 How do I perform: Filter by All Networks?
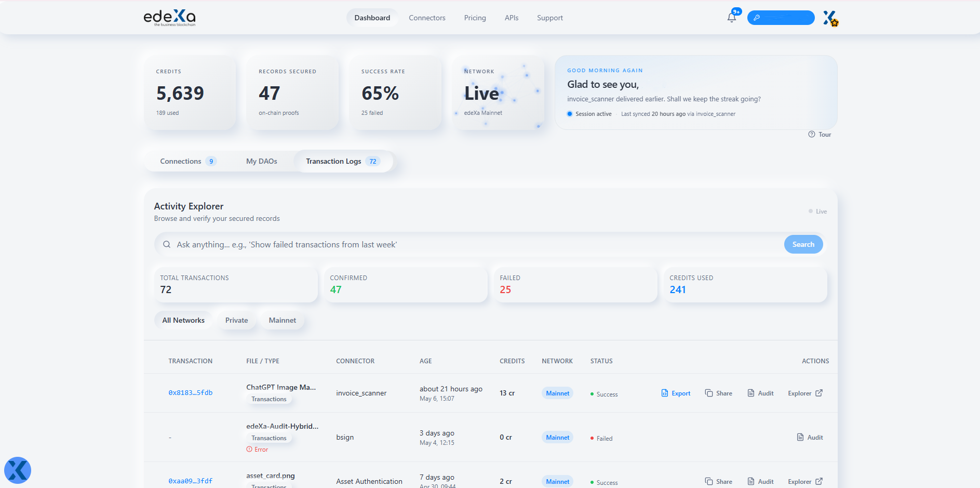tap(183, 320)
